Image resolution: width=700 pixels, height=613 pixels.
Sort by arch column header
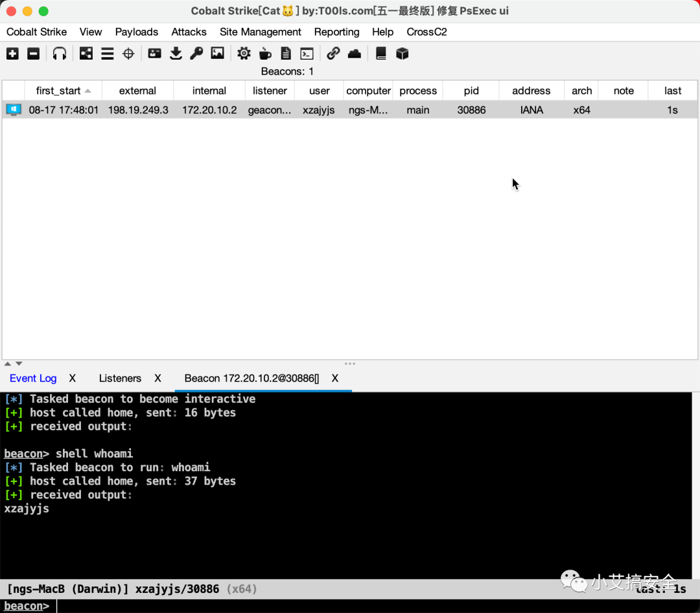tap(581, 91)
